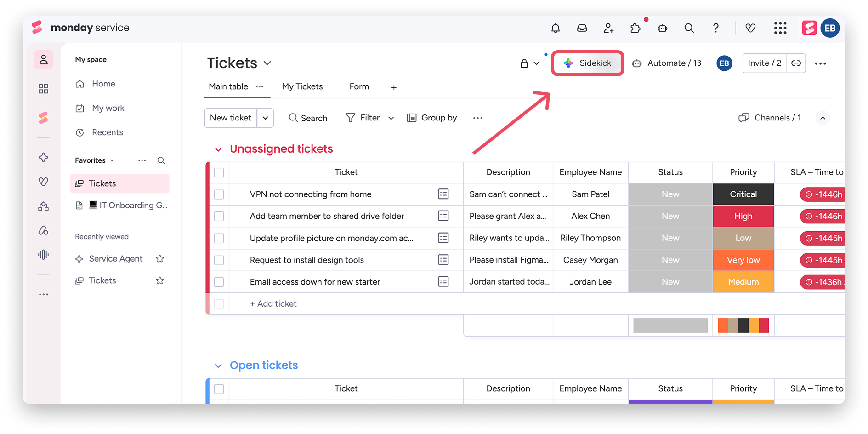The height and width of the screenshot is (434, 868).
Task: Click the sparkle icon in left rail
Action: (44, 157)
